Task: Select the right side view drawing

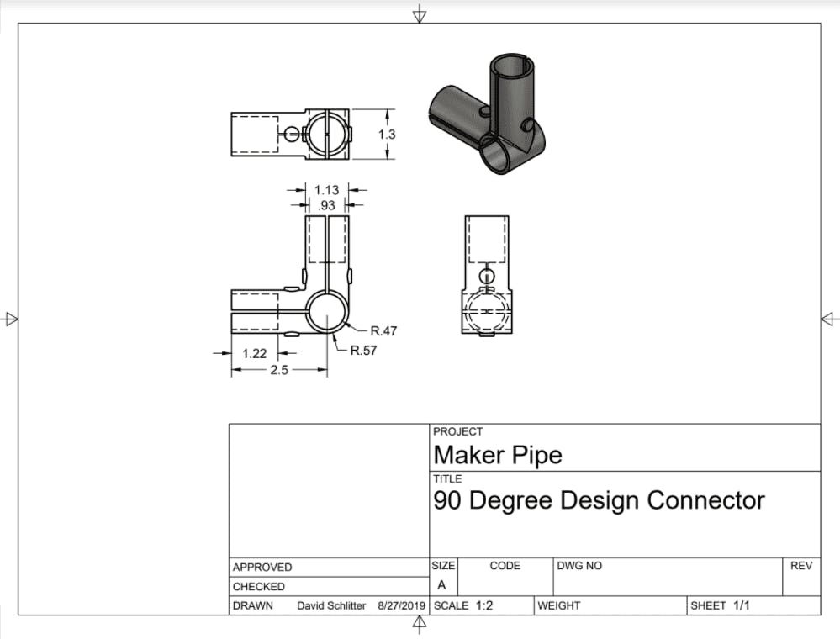Action: click(487, 276)
